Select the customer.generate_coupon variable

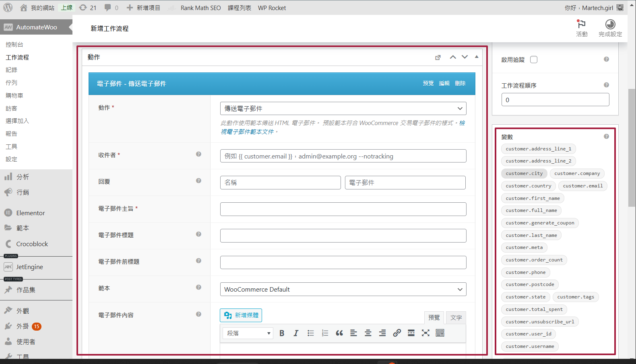click(x=540, y=223)
